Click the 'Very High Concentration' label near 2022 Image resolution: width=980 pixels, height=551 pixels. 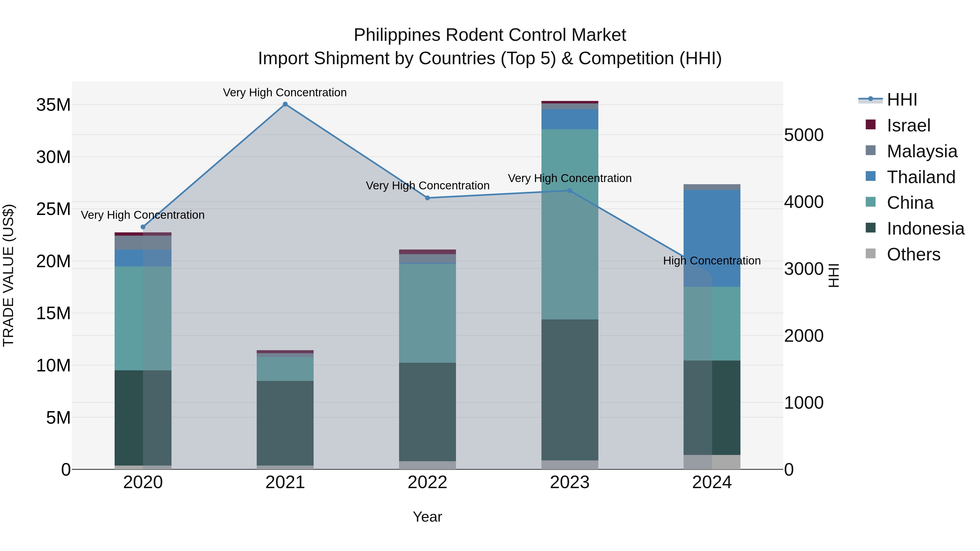pyautogui.click(x=428, y=186)
